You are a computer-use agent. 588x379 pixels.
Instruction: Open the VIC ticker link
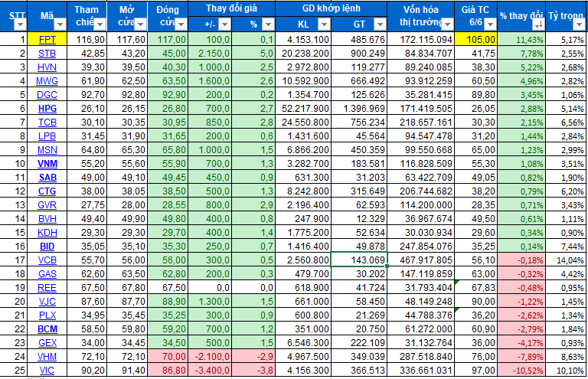(47, 371)
